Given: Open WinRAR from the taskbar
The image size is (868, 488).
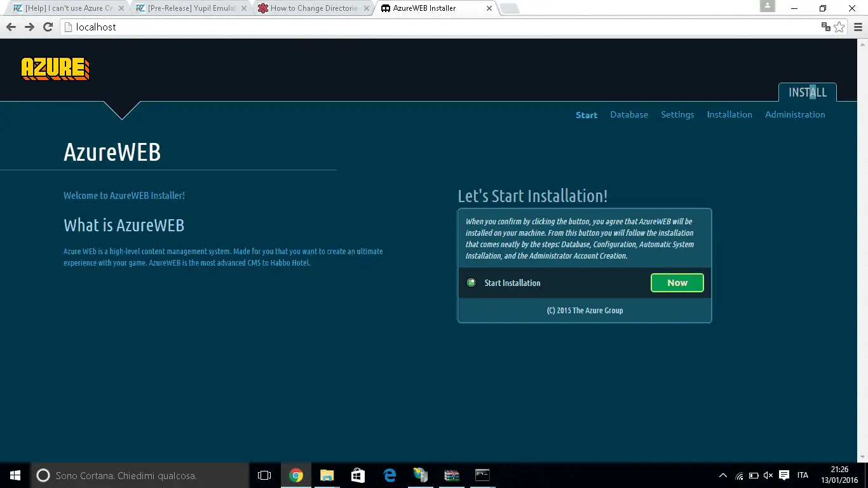Looking at the screenshot, I should coord(452,475).
